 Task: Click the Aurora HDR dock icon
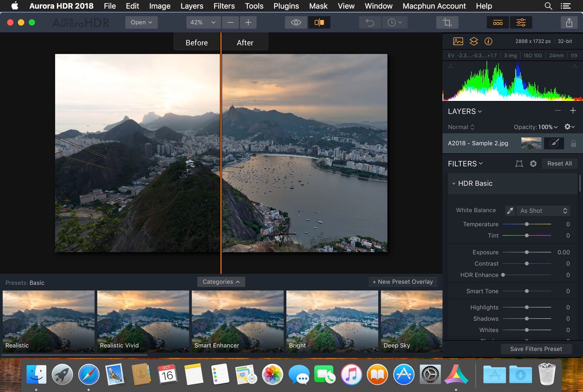pyautogui.click(x=456, y=374)
